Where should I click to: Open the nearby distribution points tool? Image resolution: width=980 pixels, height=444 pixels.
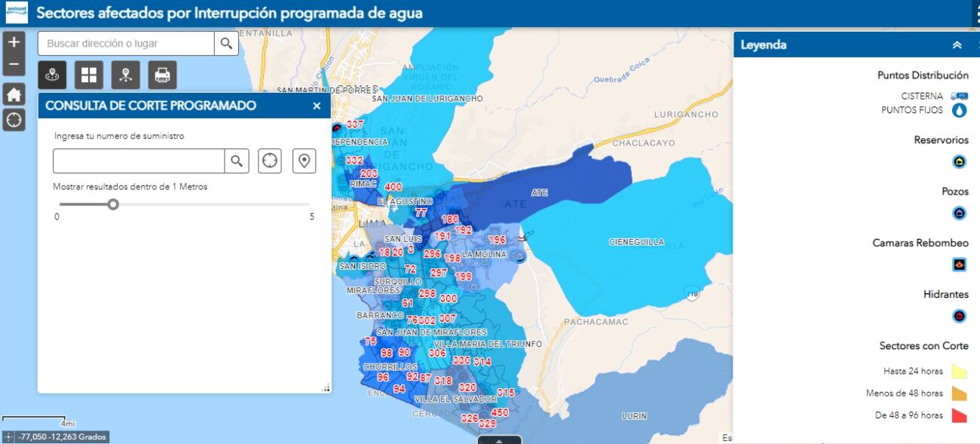(x=126, y=75)
